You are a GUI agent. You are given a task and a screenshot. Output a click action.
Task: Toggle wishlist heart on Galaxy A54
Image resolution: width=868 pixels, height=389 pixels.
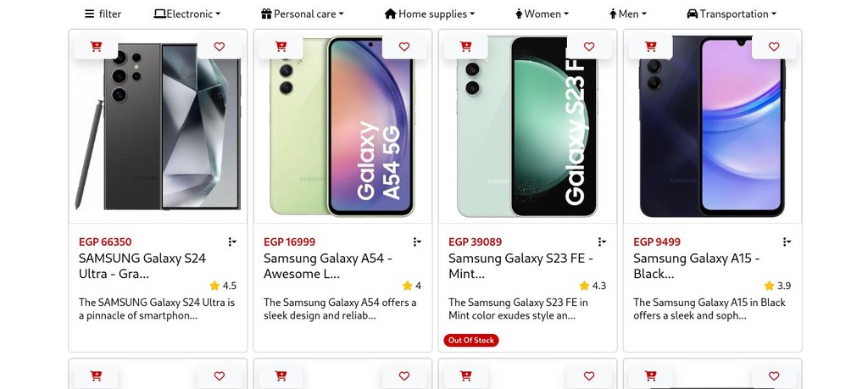404,47
